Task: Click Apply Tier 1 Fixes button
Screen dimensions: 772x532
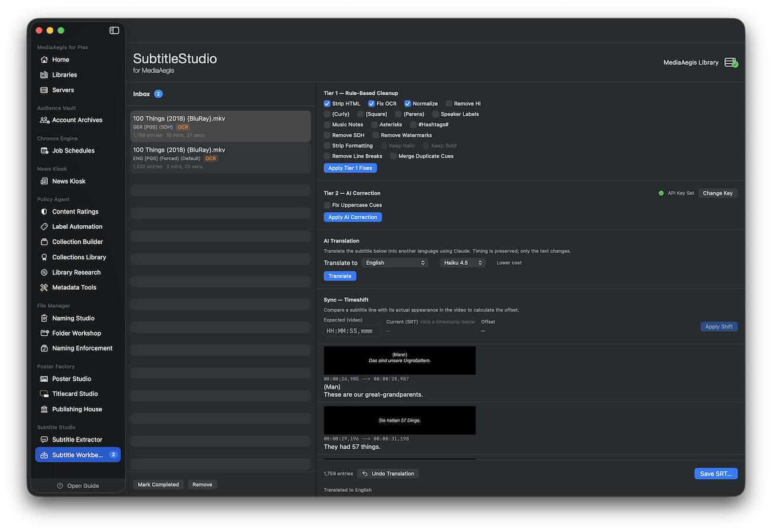Action: [350, 168]
